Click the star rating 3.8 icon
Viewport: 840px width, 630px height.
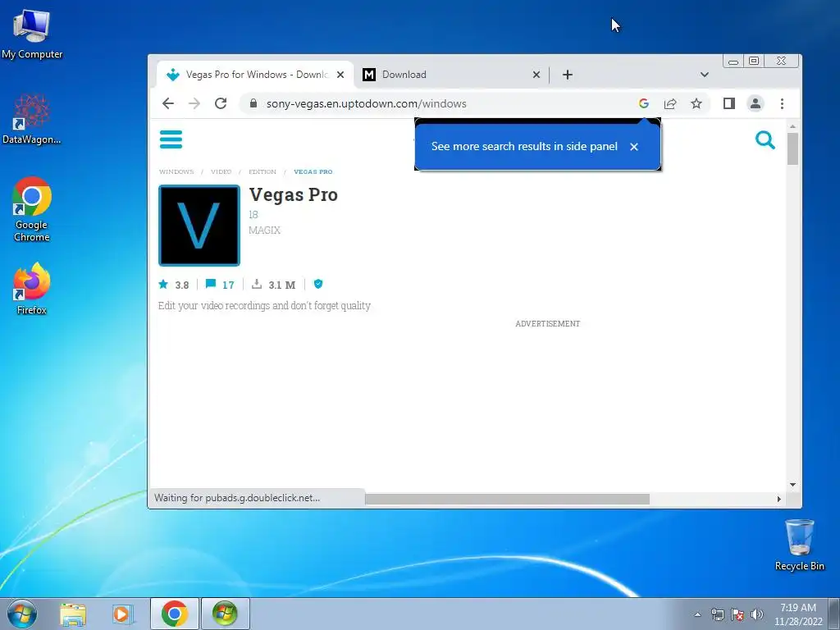163,284
